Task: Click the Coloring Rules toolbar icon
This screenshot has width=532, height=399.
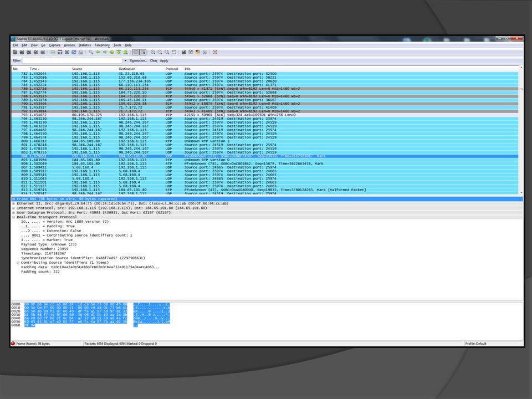Action: coord(198,52)
